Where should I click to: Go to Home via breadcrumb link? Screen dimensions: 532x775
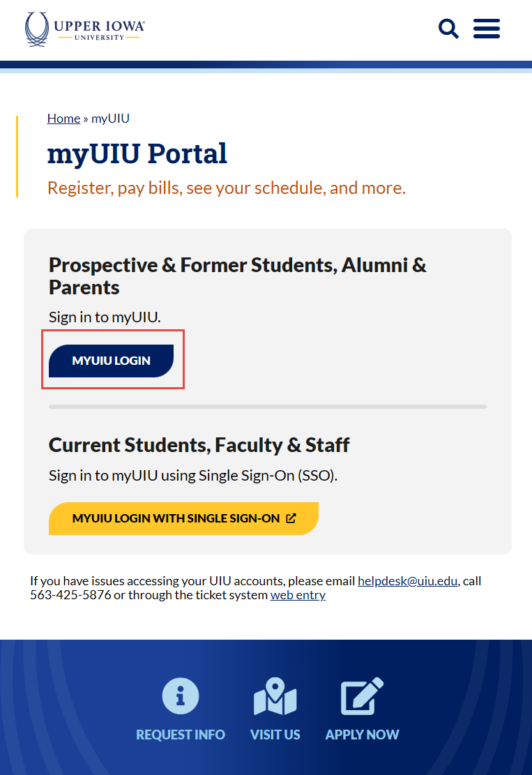point(63,119)
